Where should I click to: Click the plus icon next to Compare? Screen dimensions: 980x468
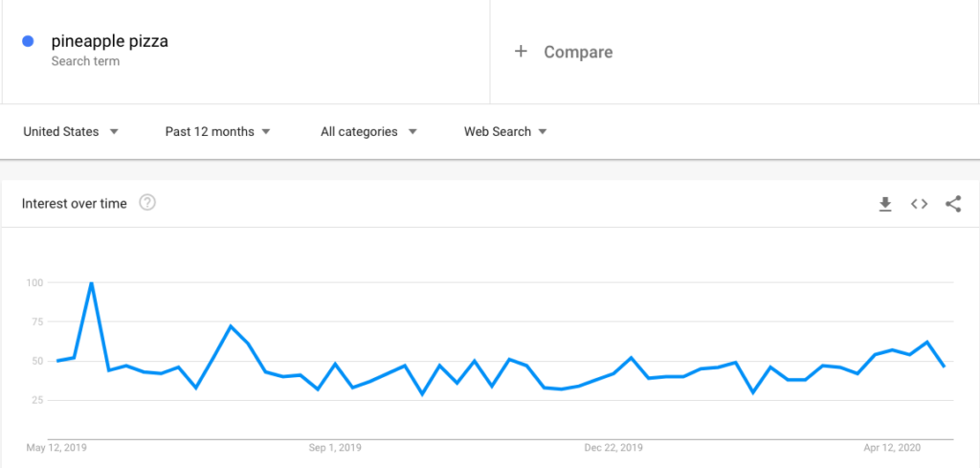point(521,52)
